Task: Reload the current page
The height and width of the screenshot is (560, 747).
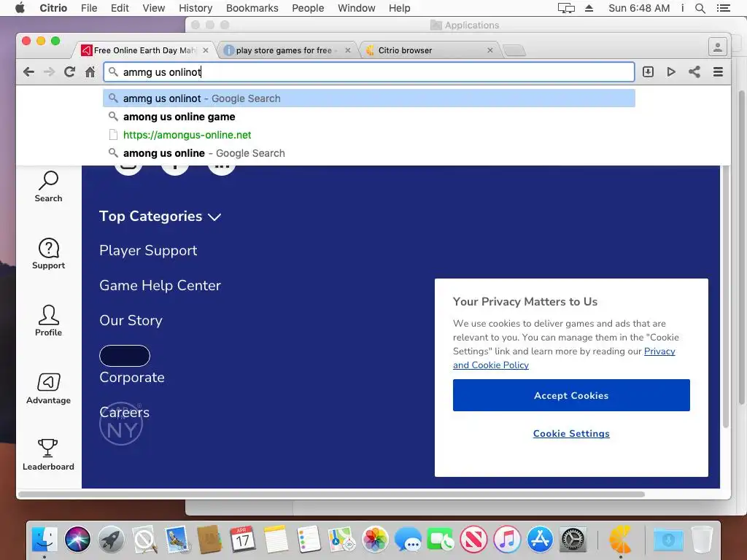Action: (x=69, y=72)
